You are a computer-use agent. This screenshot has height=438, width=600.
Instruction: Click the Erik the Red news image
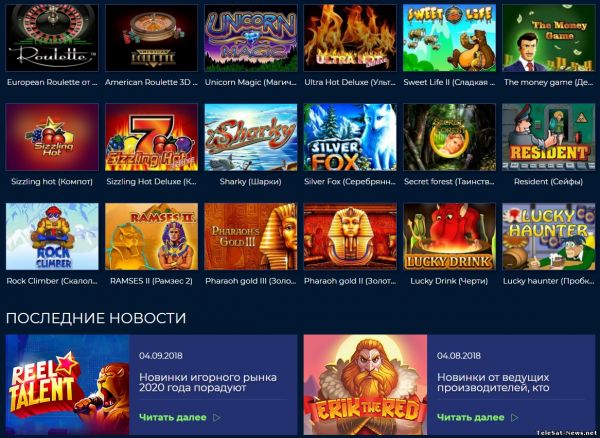pyautogui.click(x=365, y=384)
